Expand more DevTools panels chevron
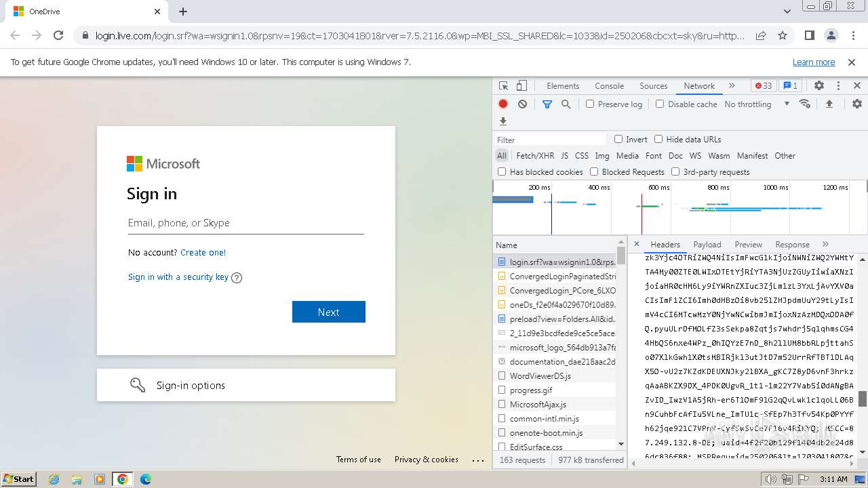Screen dimensions: 868x488 [x=732, y=86]
